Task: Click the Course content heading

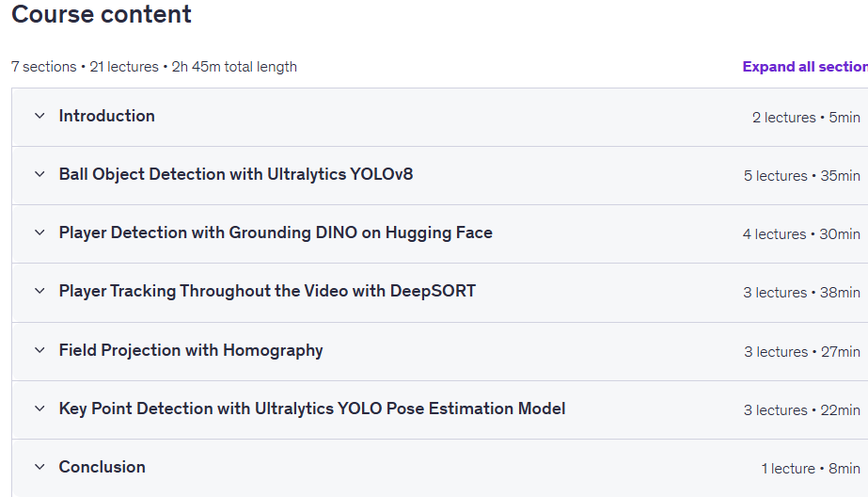Action: (102, 14)
